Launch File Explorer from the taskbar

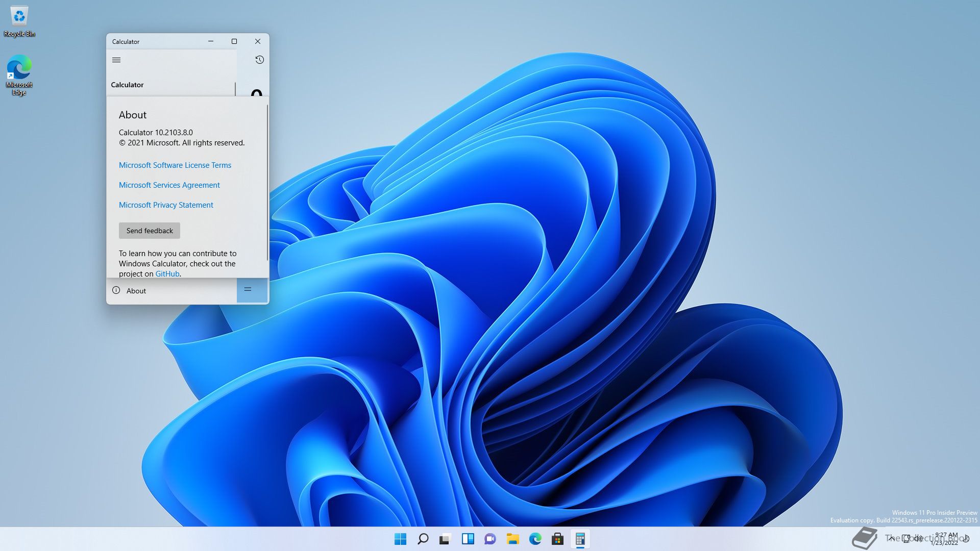pyautogui.click(x=513, y=539)
